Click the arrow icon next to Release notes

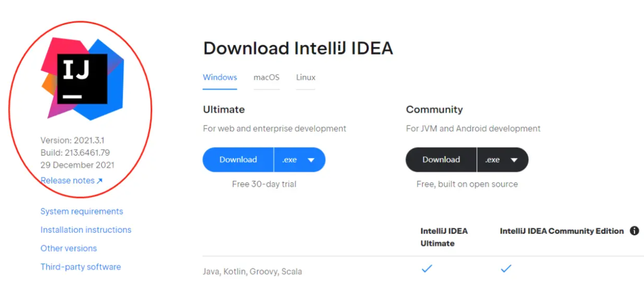[x=99, y=181]
